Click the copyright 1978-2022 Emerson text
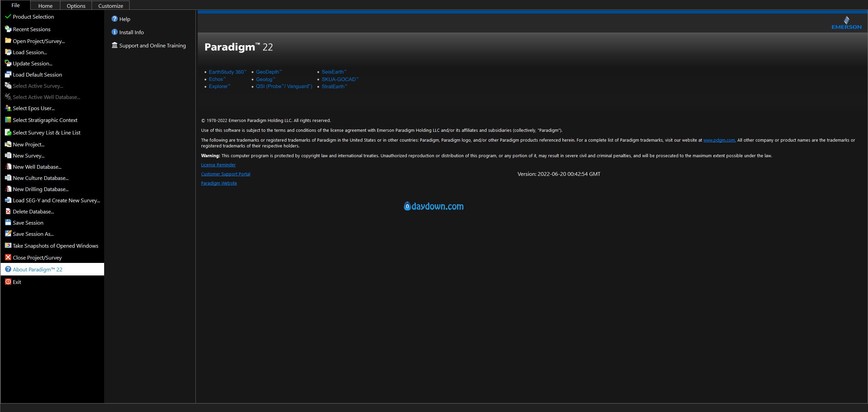The height and width of the screenshot is (412, 868). (266, 121)
